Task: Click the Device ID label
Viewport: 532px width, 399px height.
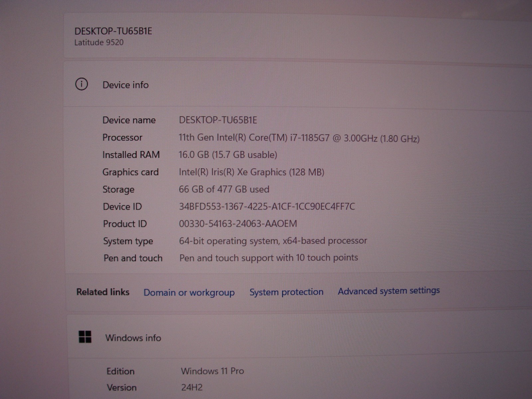Action: coord(122,206)
